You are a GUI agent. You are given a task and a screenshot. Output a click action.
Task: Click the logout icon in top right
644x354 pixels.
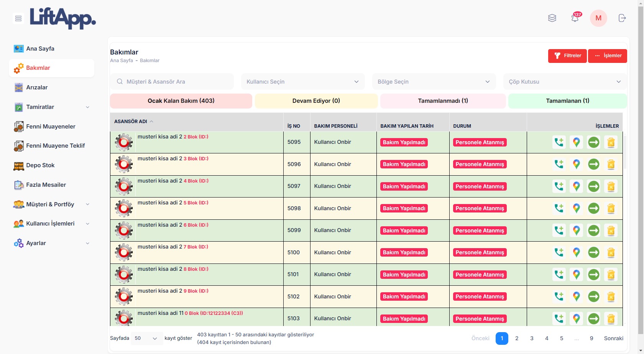pos(622,18)
